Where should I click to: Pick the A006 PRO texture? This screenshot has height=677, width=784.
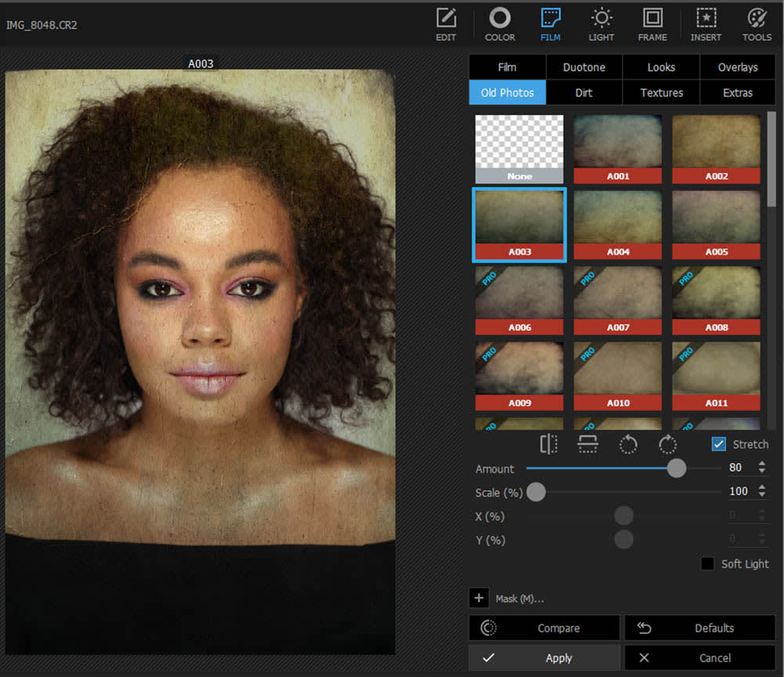519,300
